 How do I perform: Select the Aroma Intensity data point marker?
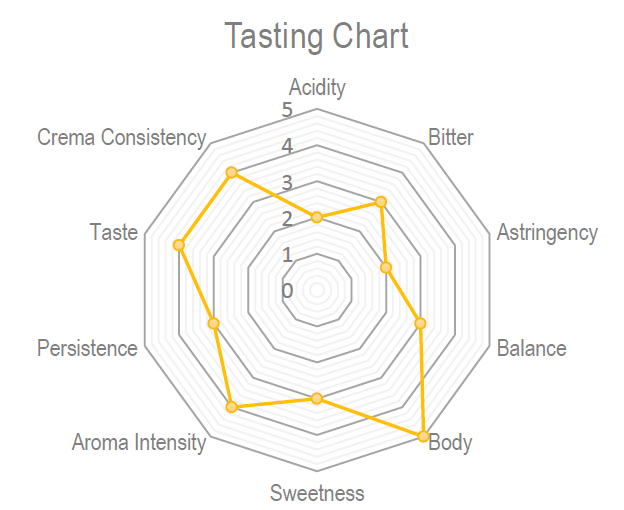232,407
